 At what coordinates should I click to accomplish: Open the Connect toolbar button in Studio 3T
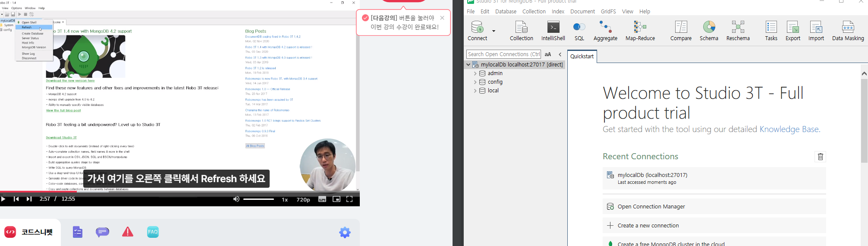[478, 31]
